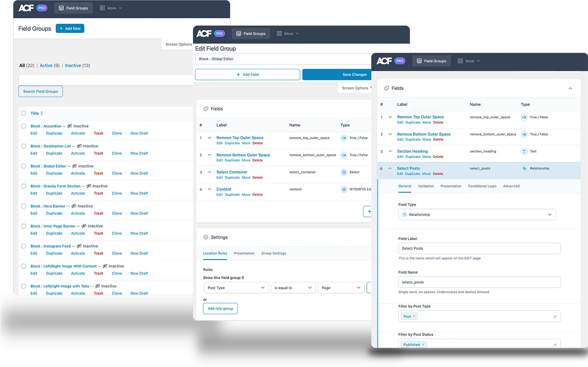Image resolution: width=588 pixels, height=367 pixels.
Task: Click Trash link under Block : Accordion
Action: point(98,133)
